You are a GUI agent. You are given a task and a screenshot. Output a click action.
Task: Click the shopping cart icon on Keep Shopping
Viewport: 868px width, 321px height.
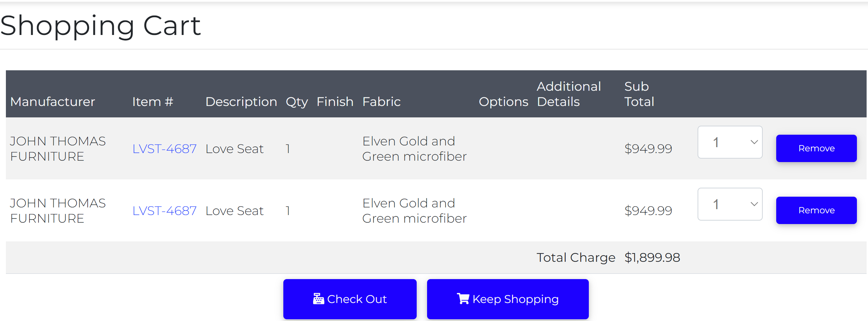463,298
